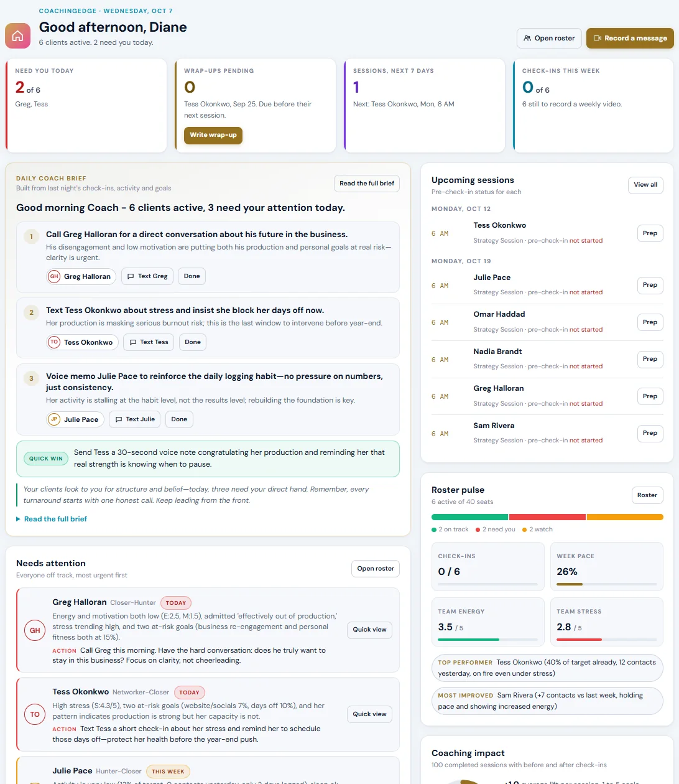Screen dimensions: 679x784
Task: Prep for Greg Halloran's session
Action: click(650, 396)
